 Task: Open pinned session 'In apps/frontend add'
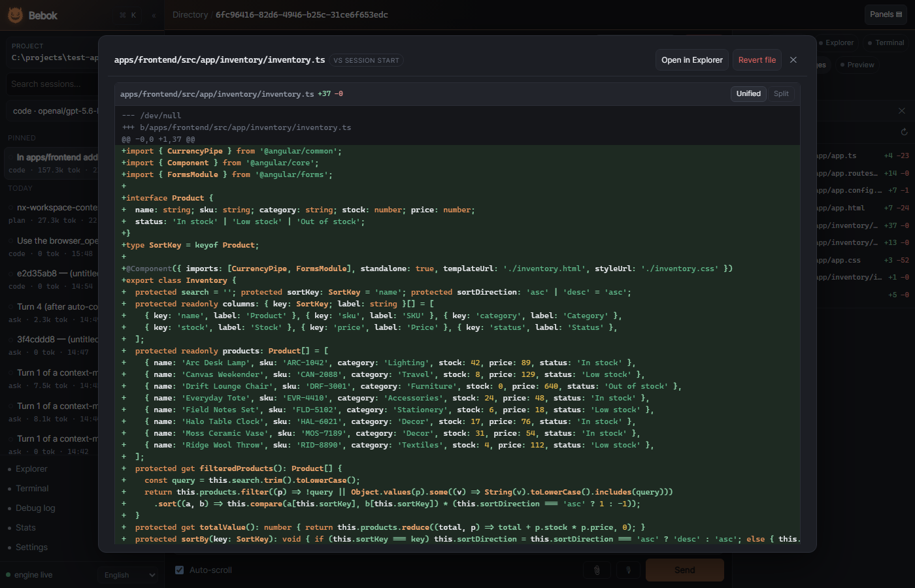[x=52, y=163]
